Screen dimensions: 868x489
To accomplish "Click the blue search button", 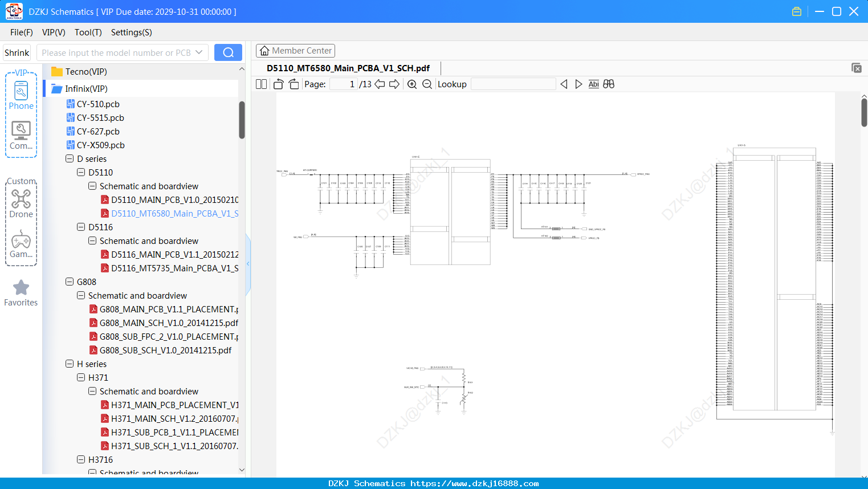I will pos(228,52).
